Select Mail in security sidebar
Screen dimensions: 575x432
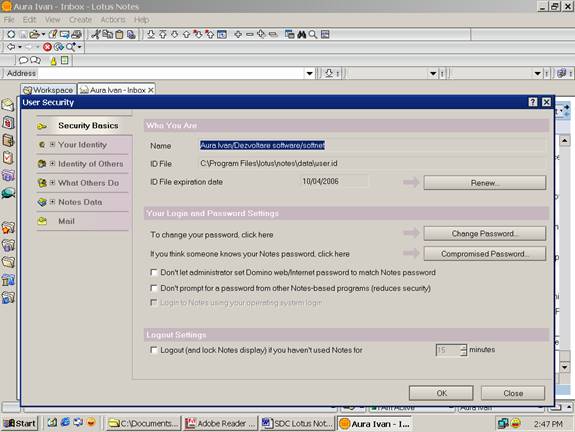point(66,221)
